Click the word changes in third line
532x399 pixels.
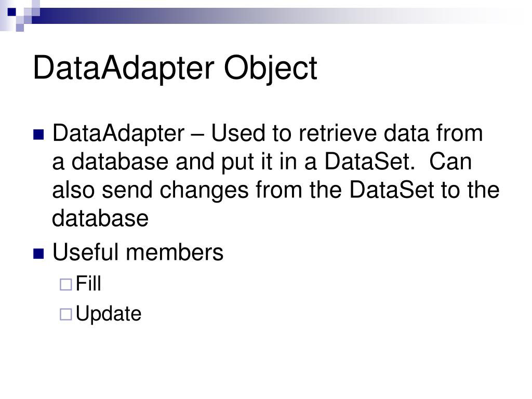tap(204, 191)
